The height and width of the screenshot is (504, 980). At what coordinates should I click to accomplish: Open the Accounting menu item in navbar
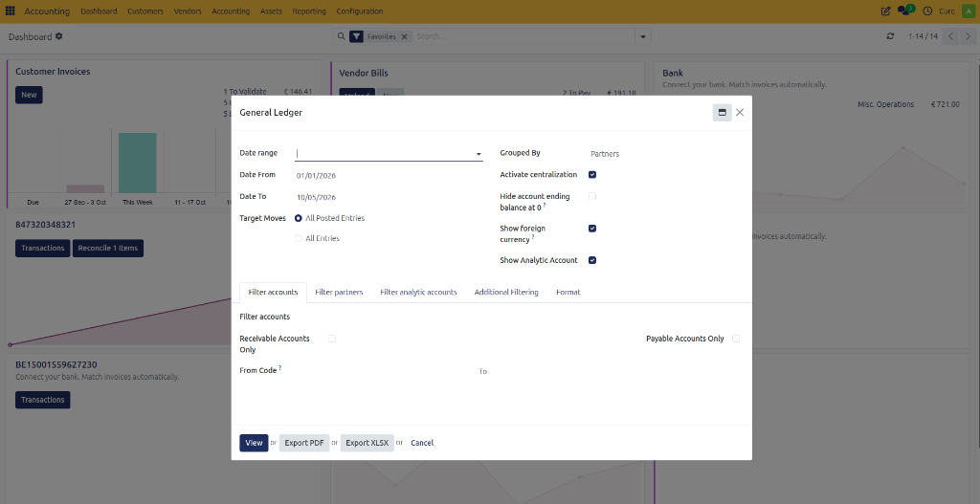tap(231, 11)
